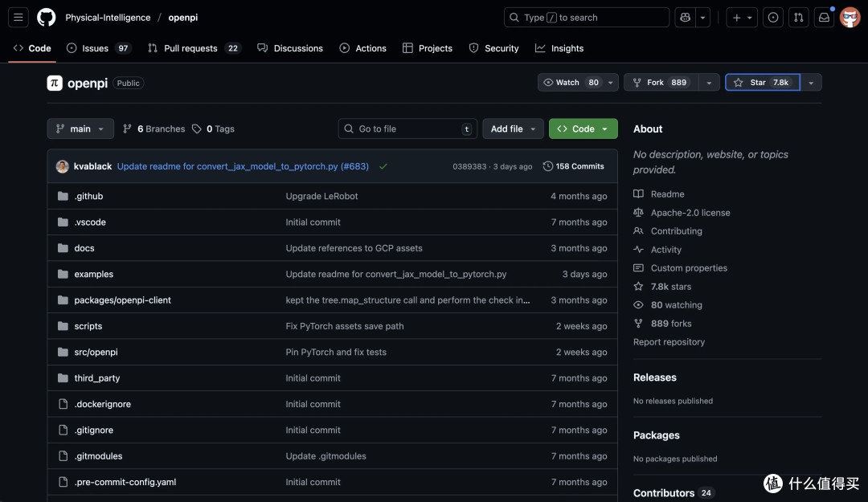Open the Security tab
868x502 pixels.
(493, 48)
